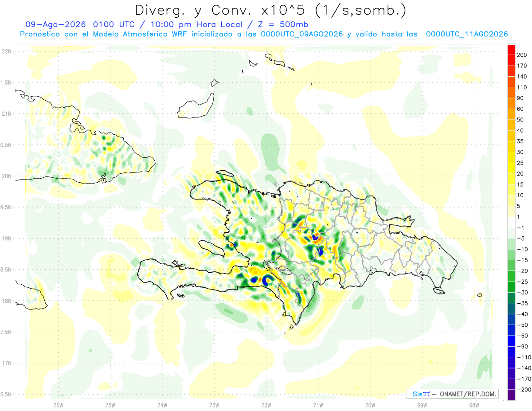The width and height of the screenshot is (532, 411).
Task: Click the "70W" longitude label
Action: click(370, 405)
